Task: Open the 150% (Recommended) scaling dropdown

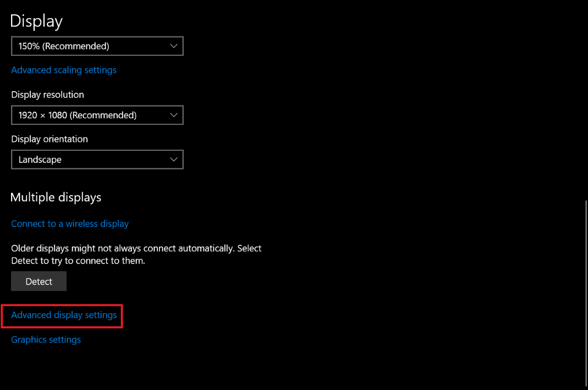Action: [97, 46]
